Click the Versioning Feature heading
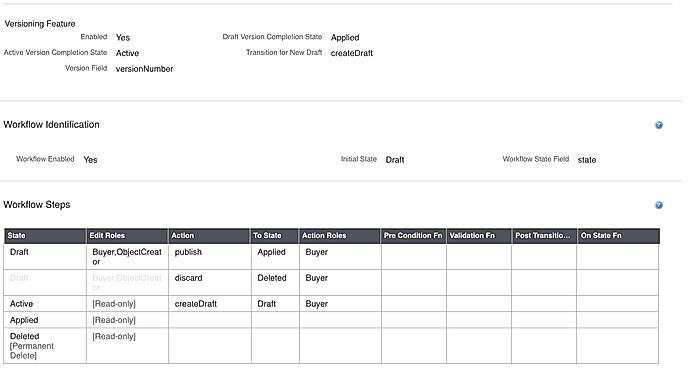Viewport: 688px width, 368px height. [40, 24]
